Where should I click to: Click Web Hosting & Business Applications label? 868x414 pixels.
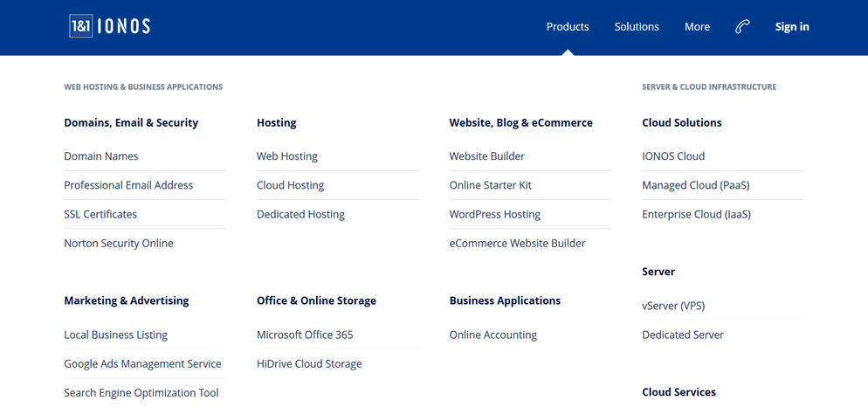[143, 86]
